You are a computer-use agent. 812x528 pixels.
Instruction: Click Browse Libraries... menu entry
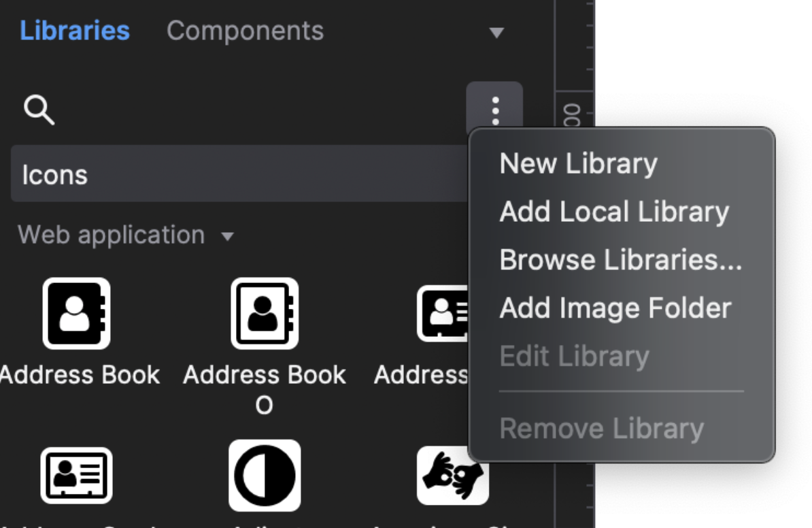620,260
